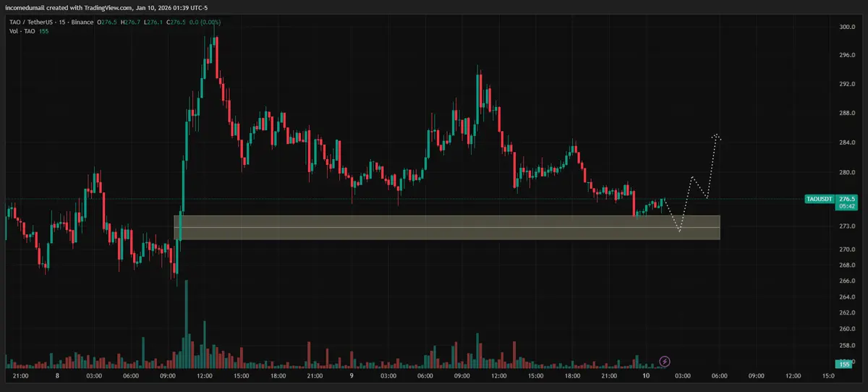This screenshot has width=868, height=392.
Task: Click the 300.0 price axis label
Action: pyautogui.click(x=848, y=27)
